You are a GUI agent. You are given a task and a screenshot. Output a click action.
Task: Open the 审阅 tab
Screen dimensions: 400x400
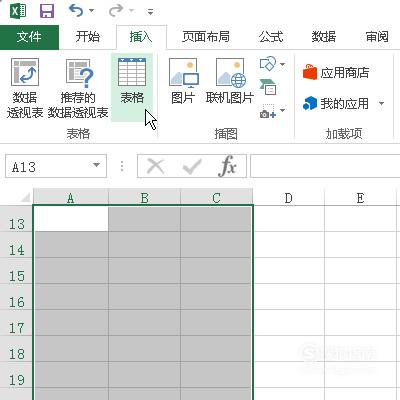pos(377,37)
